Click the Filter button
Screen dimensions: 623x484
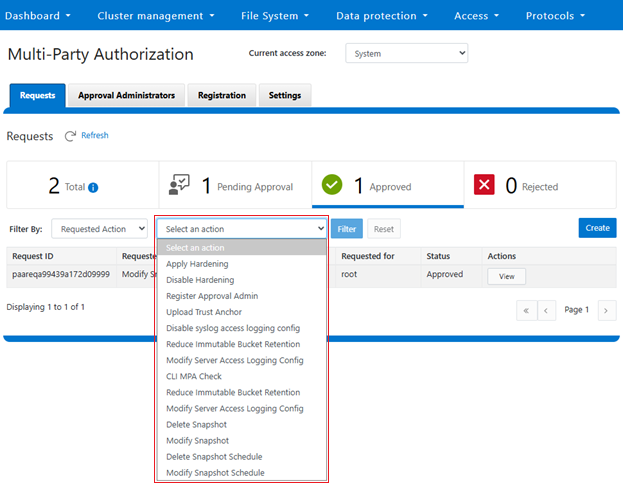[347, 229]
